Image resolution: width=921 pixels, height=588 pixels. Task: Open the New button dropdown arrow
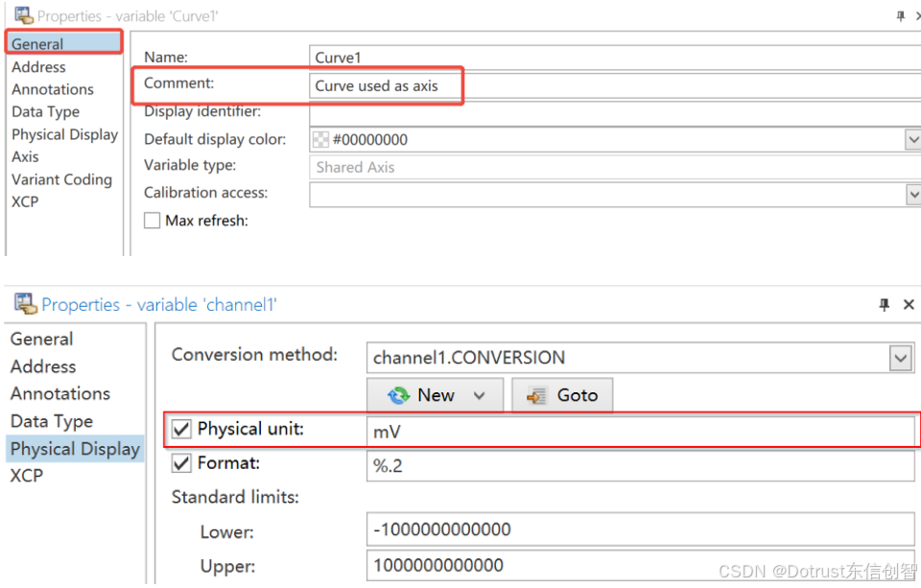pos(480,395)
